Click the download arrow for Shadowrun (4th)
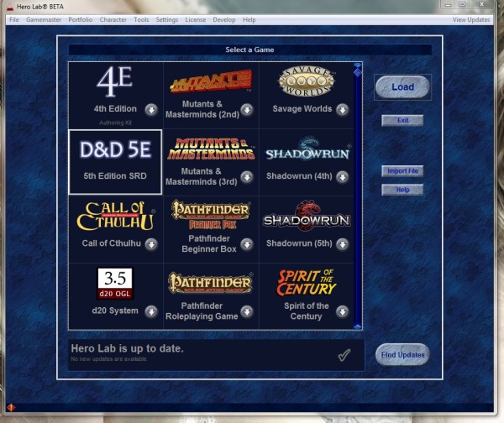 click(343, 177)
